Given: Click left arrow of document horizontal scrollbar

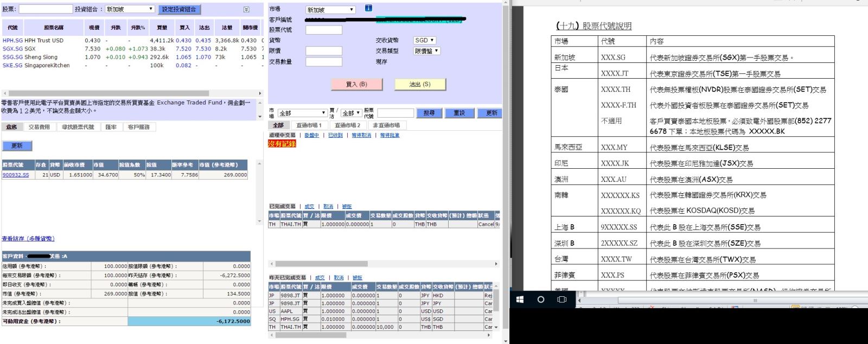Looking at the screenshot, I should (580, 300).
